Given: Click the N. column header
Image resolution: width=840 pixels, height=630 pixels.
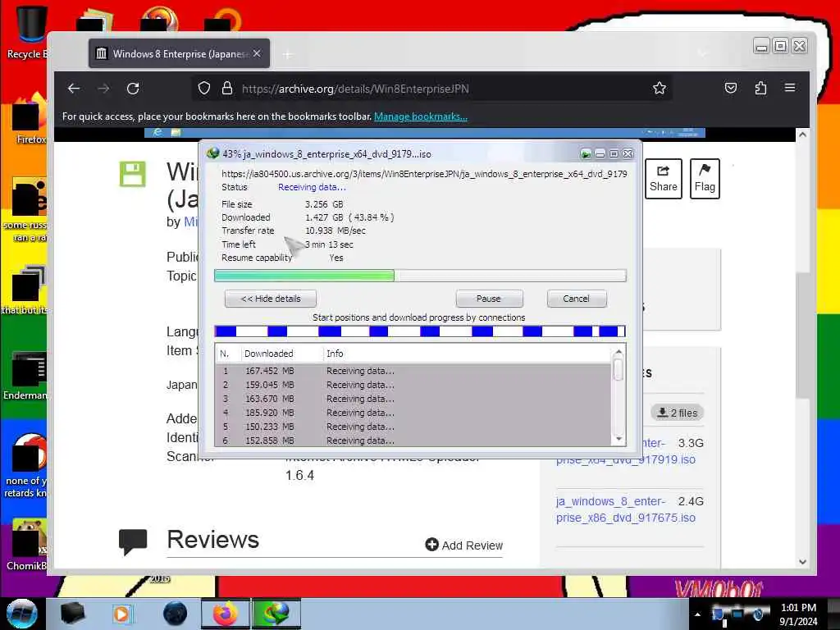Looking at the screenshot, I should coord(228,354).
